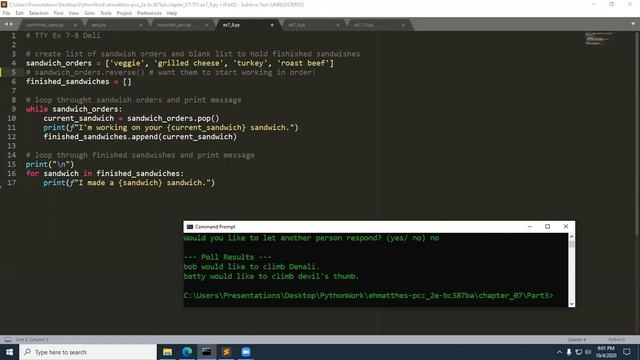Click the unsaved dot on the ex7_8.py tab
640x360 pixels.
[x=272, y=25]
